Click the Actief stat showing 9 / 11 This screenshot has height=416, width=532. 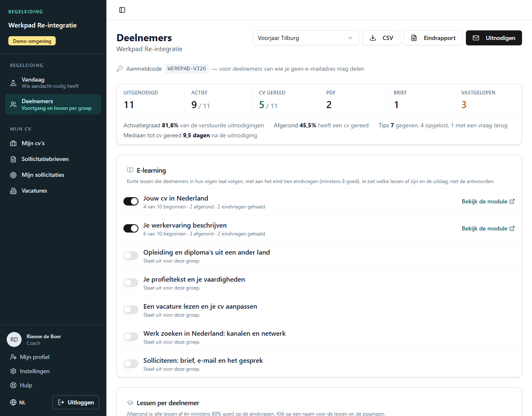(x=218, y=100)
